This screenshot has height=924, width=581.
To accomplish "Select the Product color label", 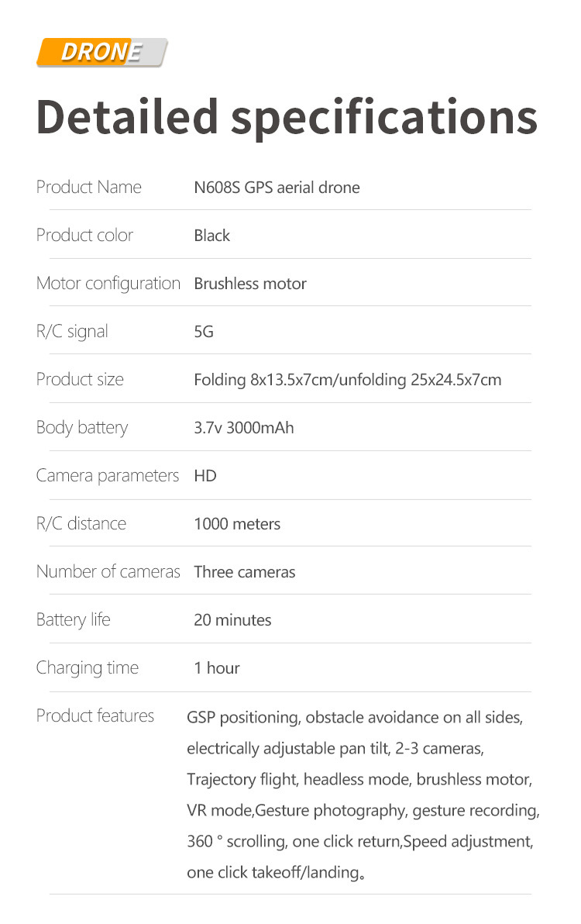I will (84, 235).
